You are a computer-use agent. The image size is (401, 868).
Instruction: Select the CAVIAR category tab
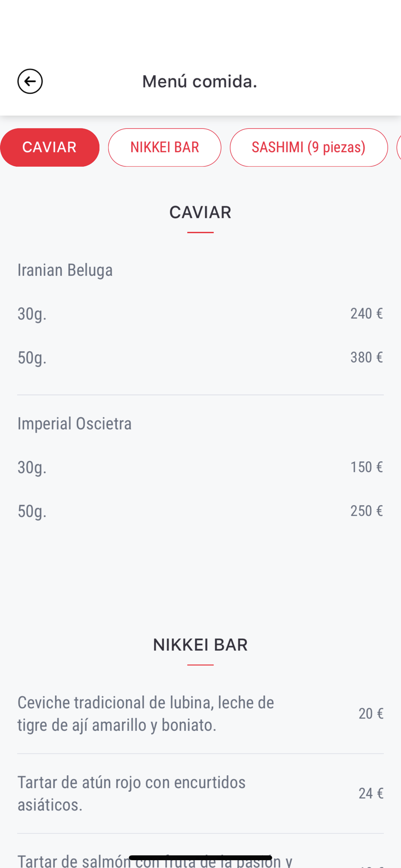coord(49,148)
